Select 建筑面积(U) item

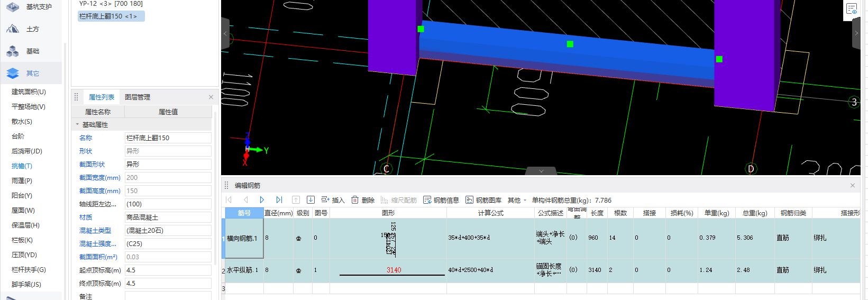pyautogui.click(x=29, y=92)
